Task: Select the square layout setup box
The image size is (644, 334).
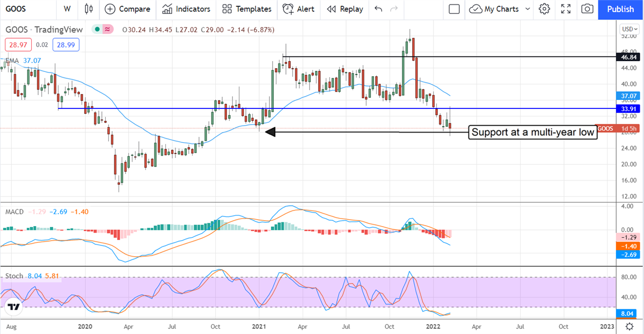Action: [454, 9]
